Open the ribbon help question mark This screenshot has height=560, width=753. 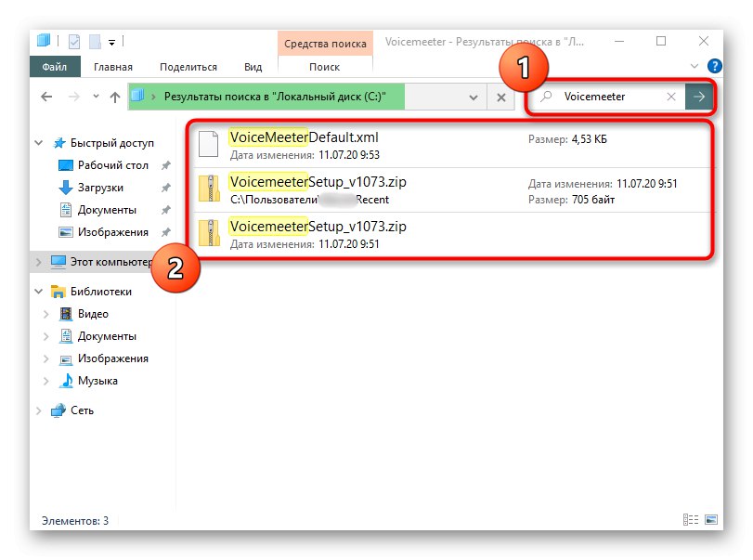tap(714, 66)
